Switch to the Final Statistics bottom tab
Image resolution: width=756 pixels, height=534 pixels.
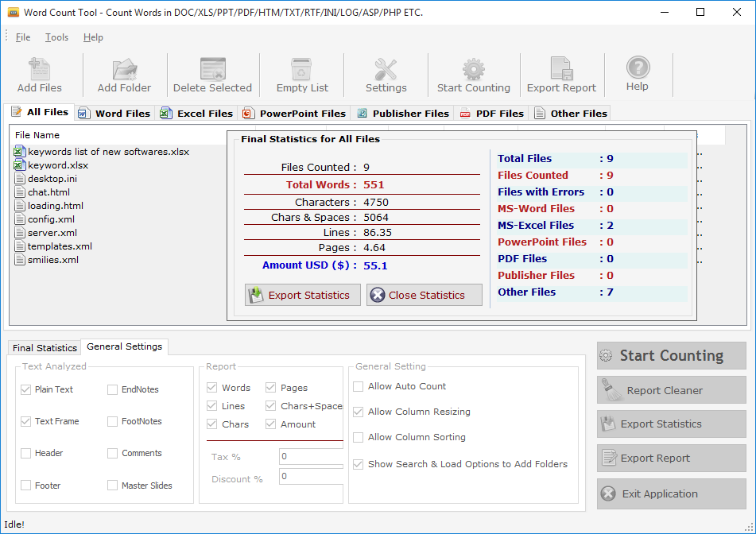click(45, 348)
